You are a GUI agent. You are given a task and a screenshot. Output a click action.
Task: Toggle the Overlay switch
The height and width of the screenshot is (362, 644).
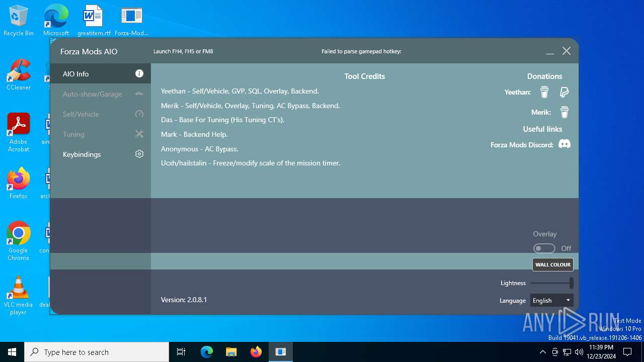pyautogui.click(x=544, y=248)
